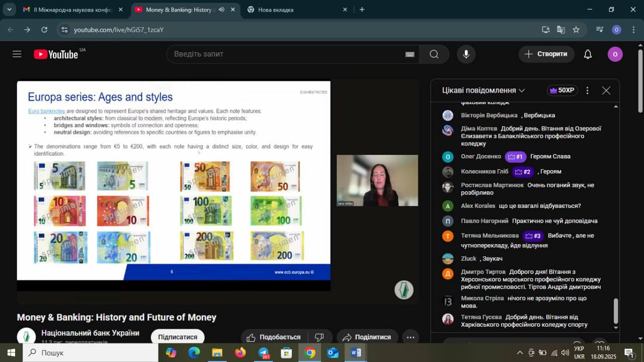Screen dimensions: 644x362
Task: Dislike the video with thumbs-down icon
Action: tap(319, 337)
